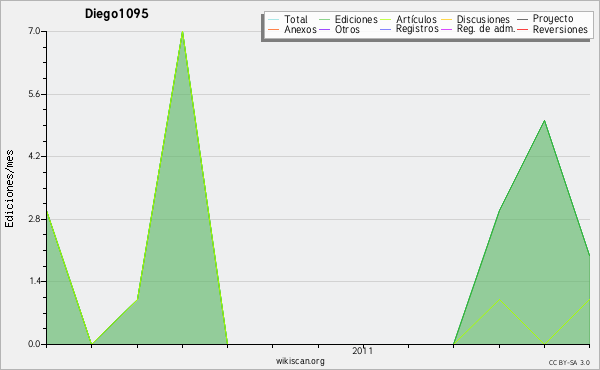
Task: Select the Ediciones legend entry
Action: [348, 19]
